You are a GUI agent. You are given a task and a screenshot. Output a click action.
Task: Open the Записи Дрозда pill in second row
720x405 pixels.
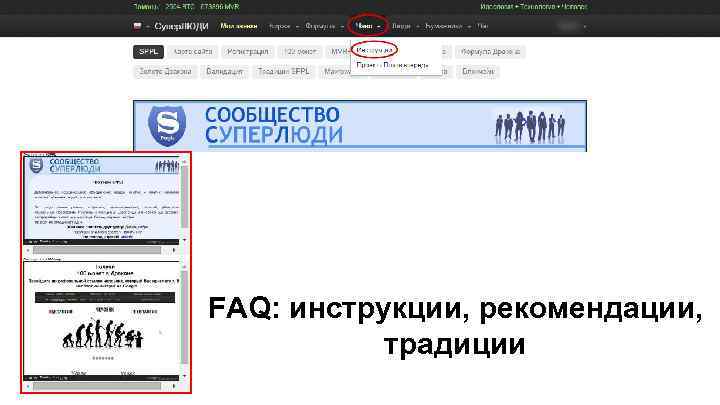(165, 72)
